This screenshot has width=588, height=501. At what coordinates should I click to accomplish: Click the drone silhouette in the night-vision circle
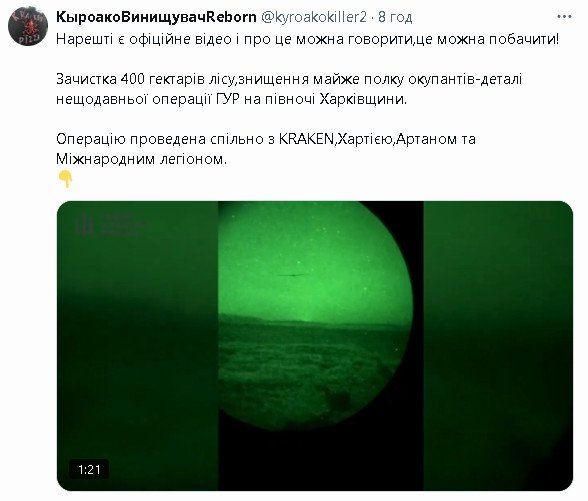pos(291,275)
